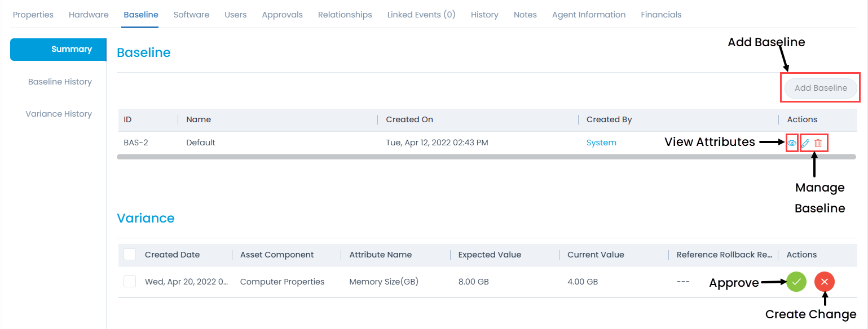Click the Expected Value column header

[x=490, y=255]
